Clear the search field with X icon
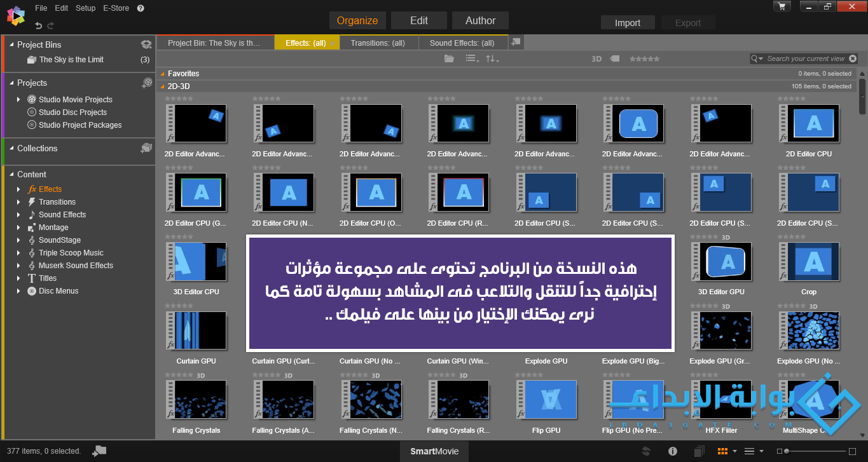The image size is (868, 462). 853,58
